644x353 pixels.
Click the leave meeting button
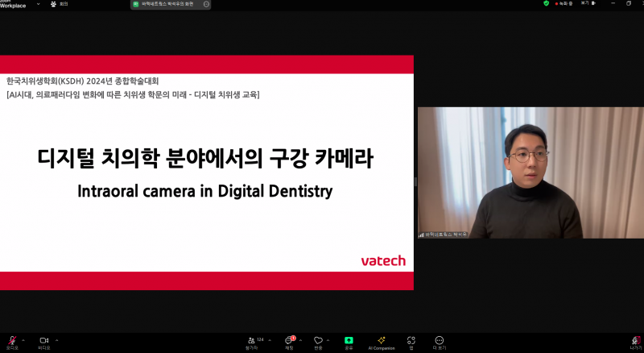tap(635, 341)
